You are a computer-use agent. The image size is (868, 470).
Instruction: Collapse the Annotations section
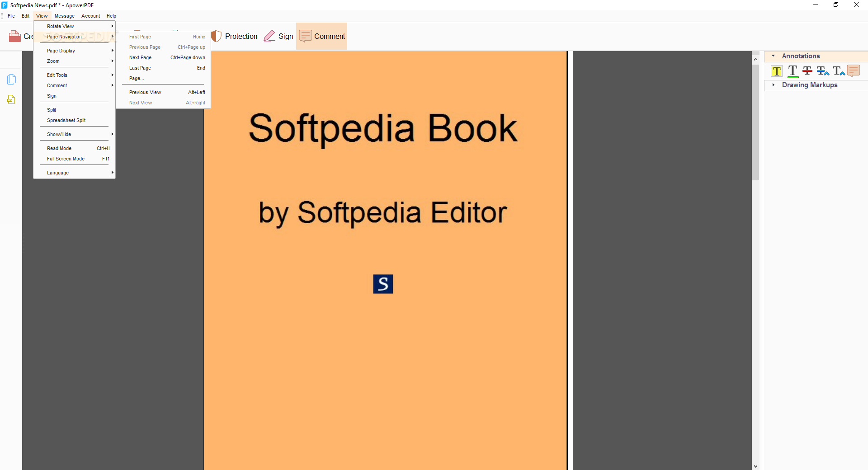(773, 56)
